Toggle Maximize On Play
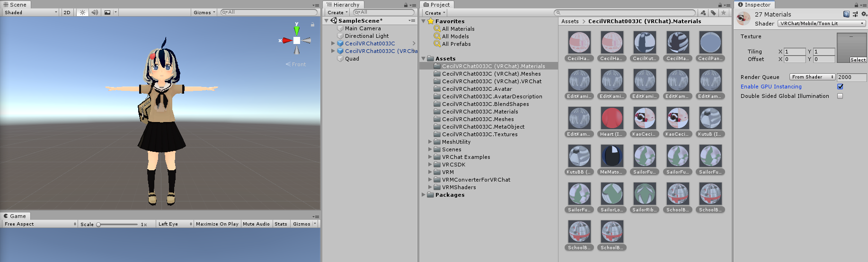 coord(217,224)
